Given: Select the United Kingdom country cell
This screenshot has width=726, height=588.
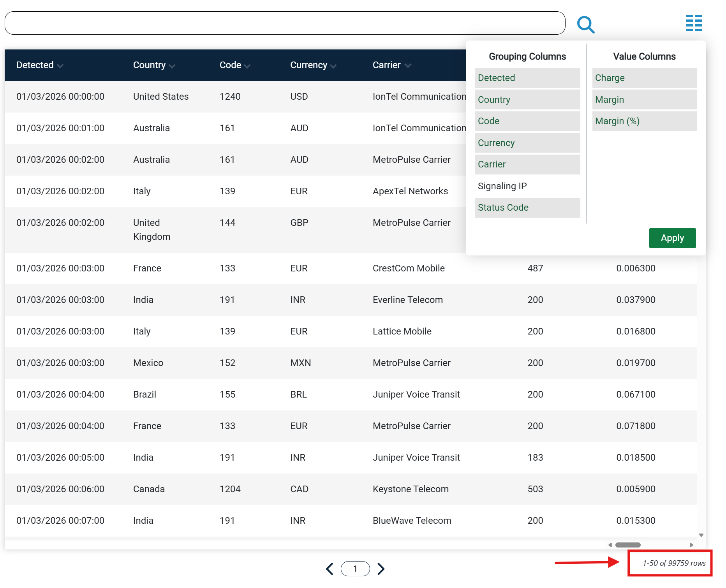Looking at the screenshot, I should 152,230.
